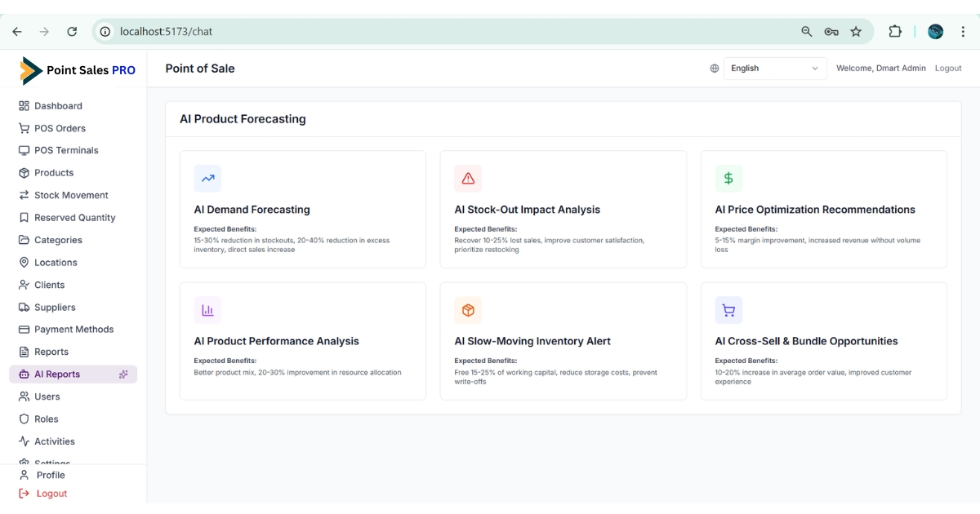Click the Stock Movement arrows icon
This screenshot has height=514, width=980.
coord(24,195)
